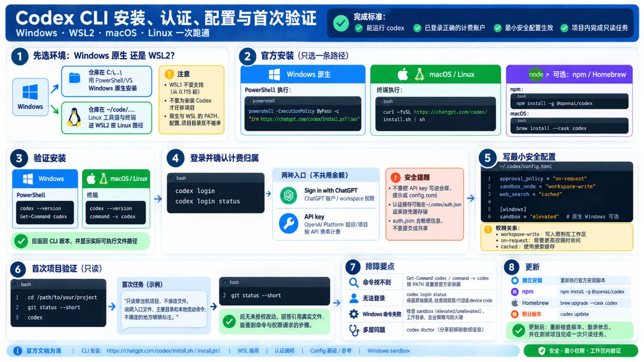Screen dimensions: 644x362
Task: Open the 认证说明 footer link
Action: [x=284, y=351]
